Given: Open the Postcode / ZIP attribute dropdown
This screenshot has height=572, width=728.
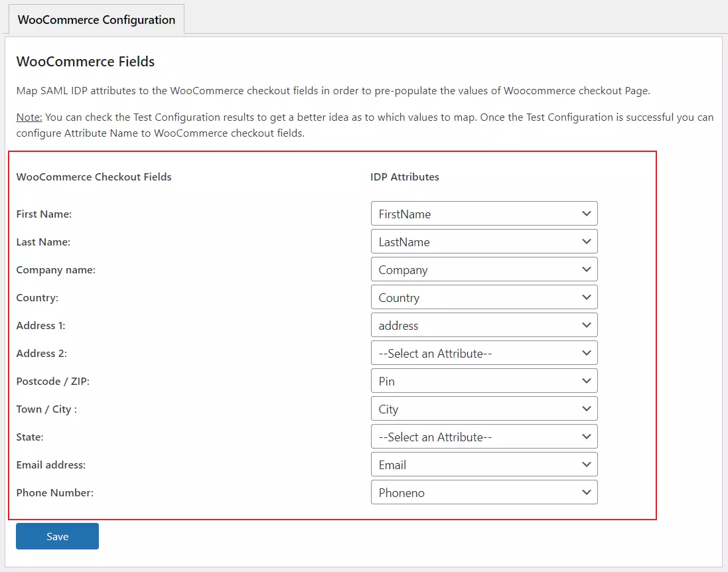Looking at the screenshot, I should tap(484, 381).
